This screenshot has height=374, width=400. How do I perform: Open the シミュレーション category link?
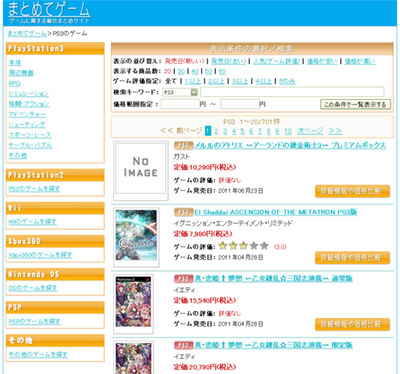[x=29, y=94]
